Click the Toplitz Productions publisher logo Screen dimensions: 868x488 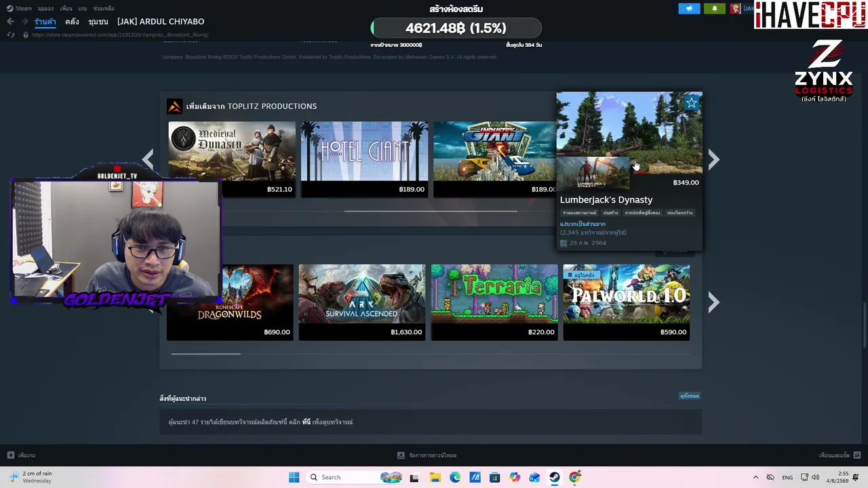(x=174, y=106)
